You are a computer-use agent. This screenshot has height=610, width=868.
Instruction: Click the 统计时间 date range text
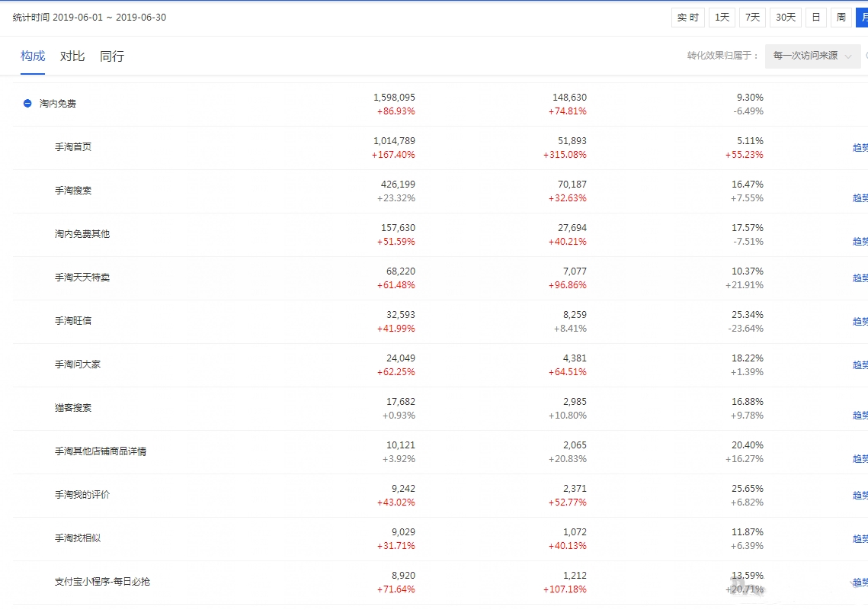(89, 18)
